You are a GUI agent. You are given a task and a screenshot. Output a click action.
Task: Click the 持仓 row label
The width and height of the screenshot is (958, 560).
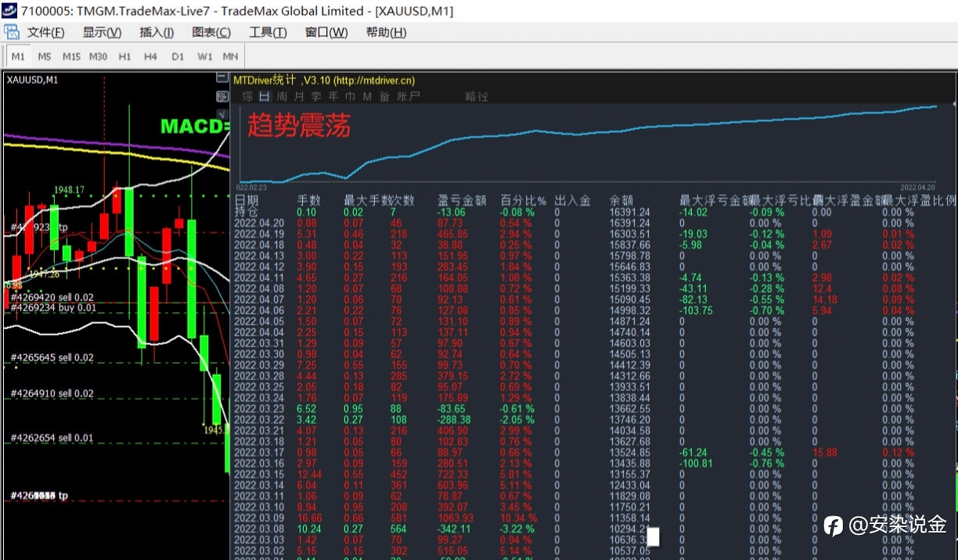tap(247, 212)
